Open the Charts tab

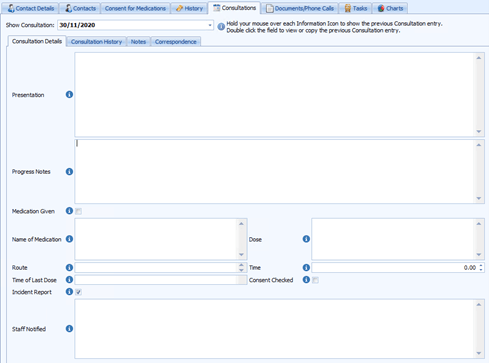pyautogui.click(x=390, y=8)
